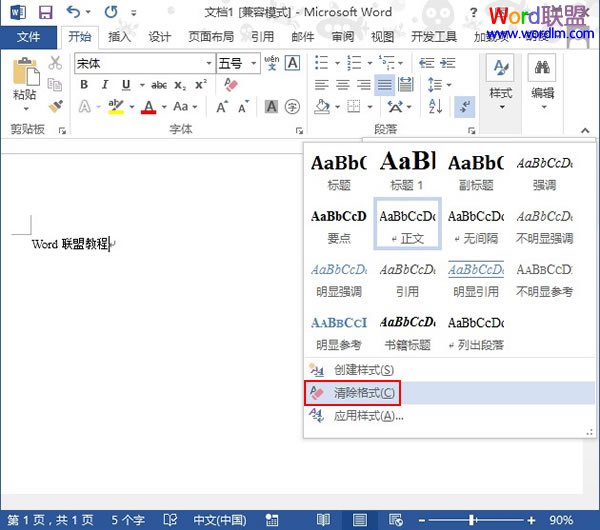Apply the 无间隔 style
This screenshot has width=600, height=530.
pyautogui.click(x=476, y=224)
